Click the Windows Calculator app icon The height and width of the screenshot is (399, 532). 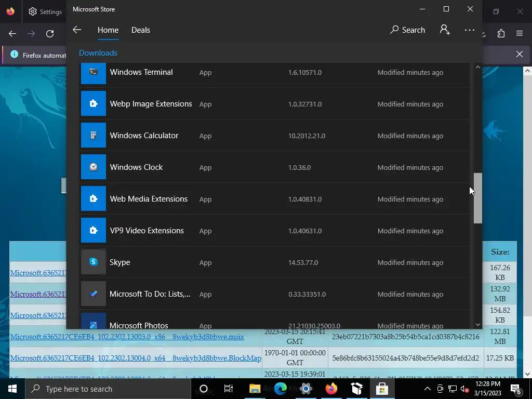94,136
